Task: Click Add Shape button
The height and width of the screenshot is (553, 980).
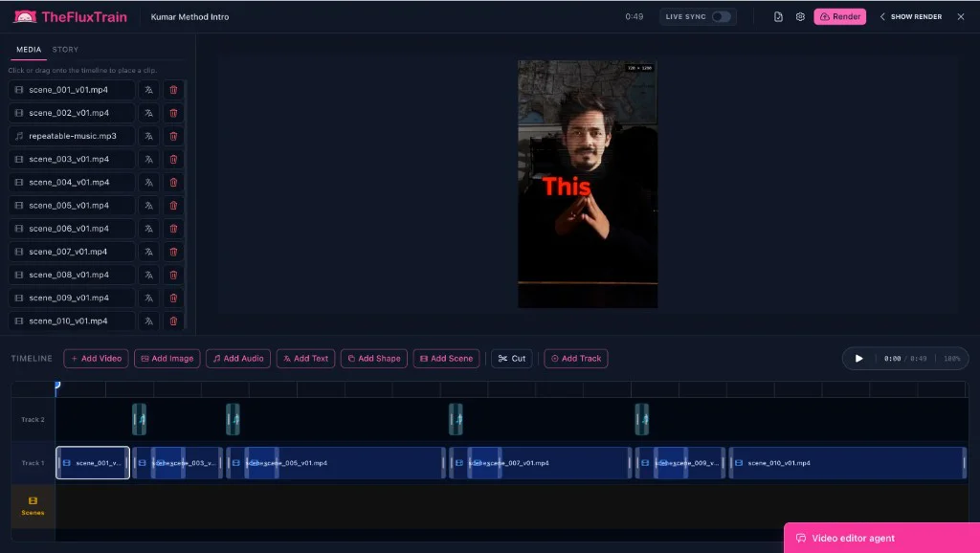Action: tap(374, 359)
